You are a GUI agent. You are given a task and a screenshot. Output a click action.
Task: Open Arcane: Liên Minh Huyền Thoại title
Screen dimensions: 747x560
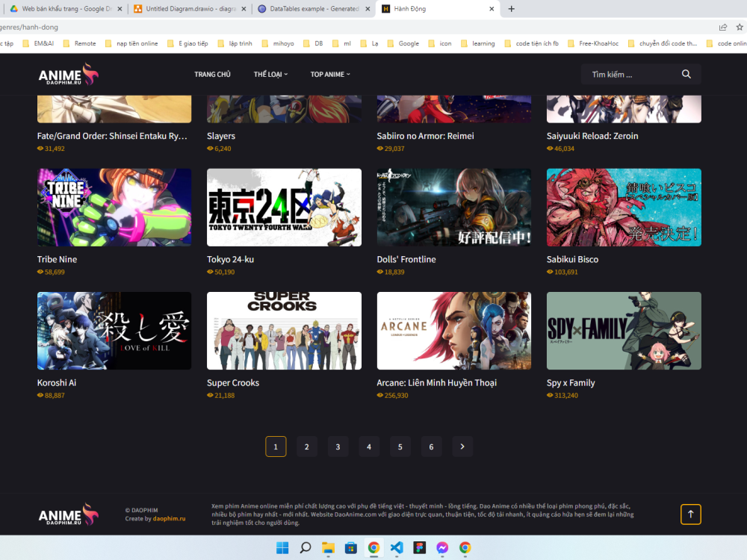(x=437, y=383)
